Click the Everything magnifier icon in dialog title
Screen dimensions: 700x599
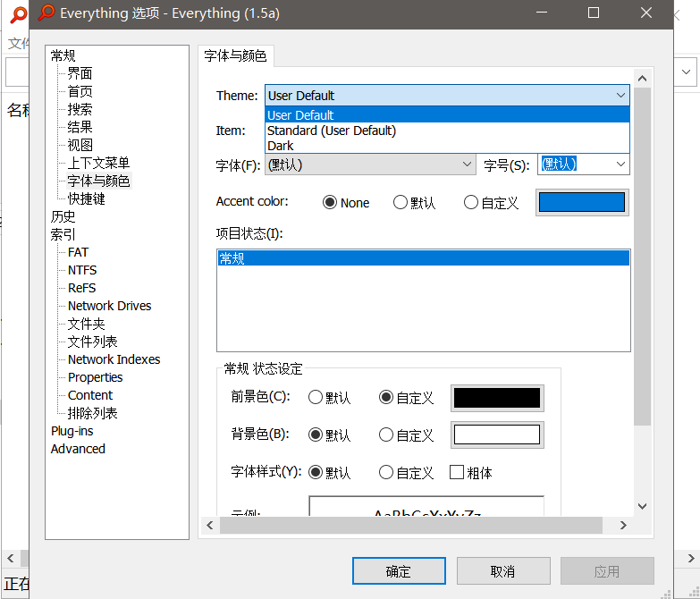click(46, 13)
